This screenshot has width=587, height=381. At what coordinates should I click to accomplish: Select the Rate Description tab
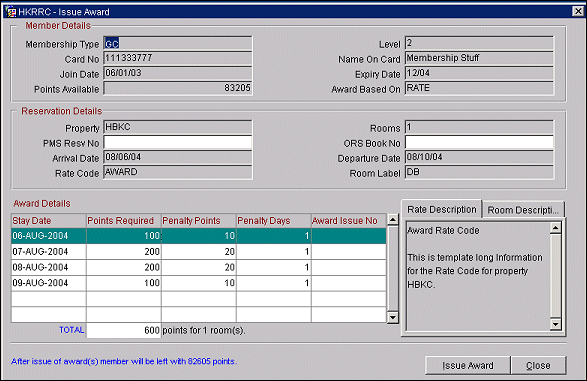click(x=441, y=209)
